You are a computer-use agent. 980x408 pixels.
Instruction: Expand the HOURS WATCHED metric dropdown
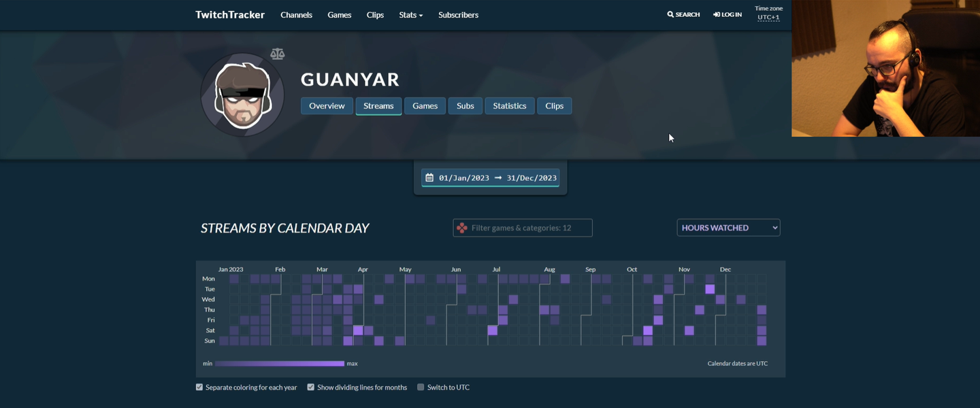(728, 228)
